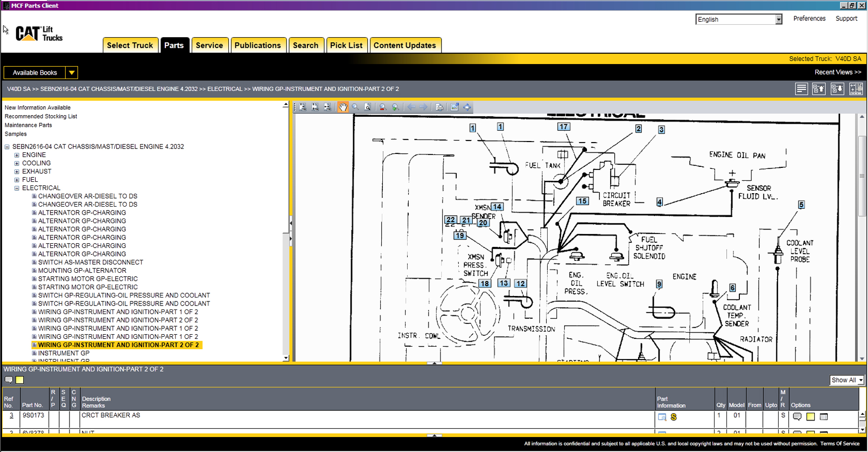Open part information icon for 9S0173
This screenshot has width=868, height=452.
(662, 417)
